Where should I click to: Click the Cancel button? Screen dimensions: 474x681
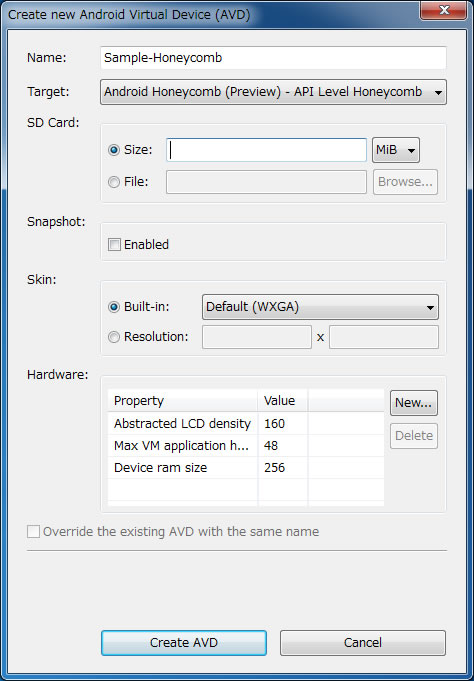coord(363,643)
